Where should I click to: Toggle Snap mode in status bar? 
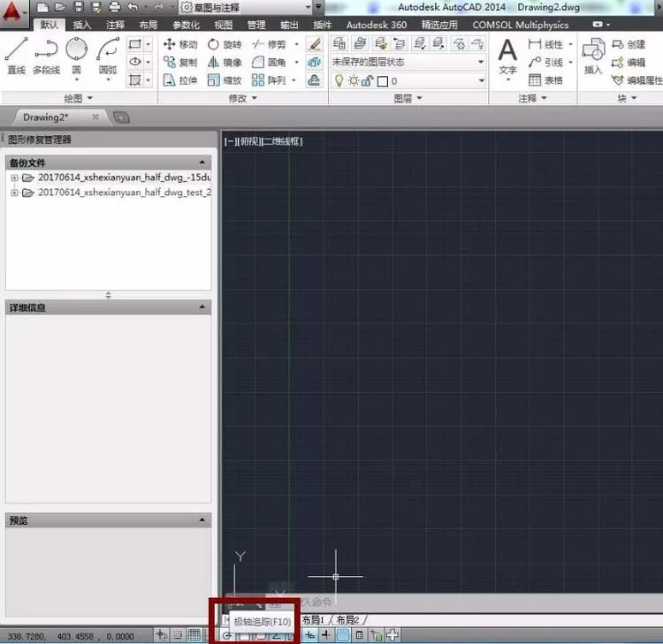pyautogui.click(x=178, y=634)
